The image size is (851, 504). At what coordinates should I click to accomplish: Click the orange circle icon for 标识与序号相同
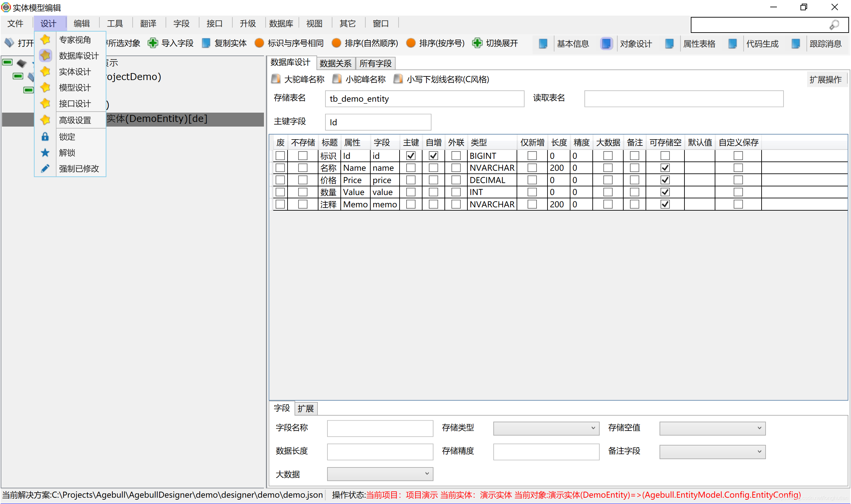click(260, 43)
